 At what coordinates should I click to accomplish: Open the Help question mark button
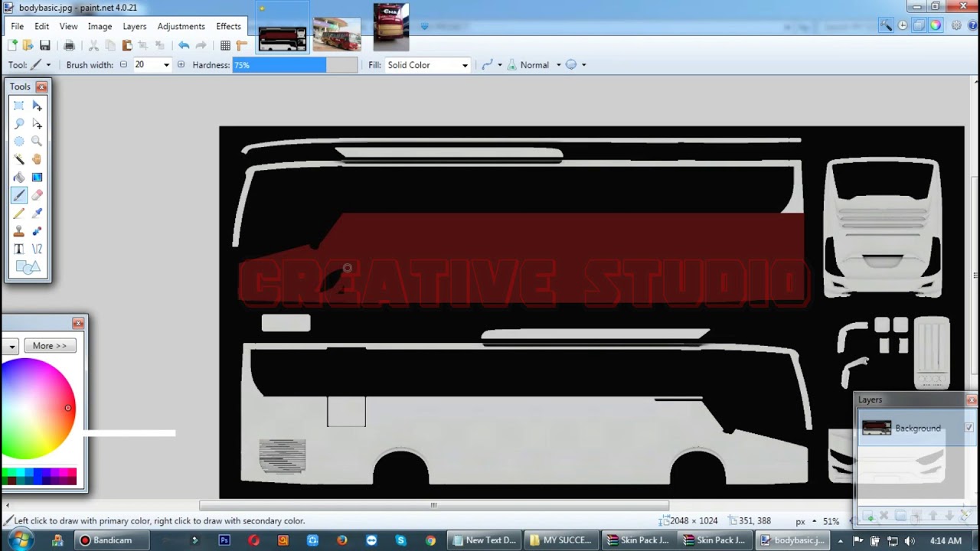(x=973, y=25)
